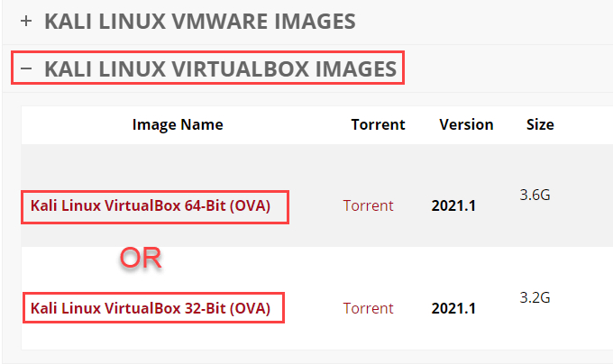Click the Image Name column header
Image resolution: width=613 pixels, height=364 pixels.
pyautogui.click(x=178, y=124)
